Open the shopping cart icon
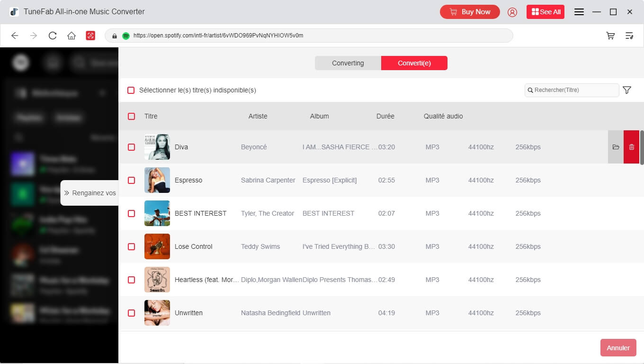Image resolution: width=644 pixels, height=364 pixels. [610, 36]
